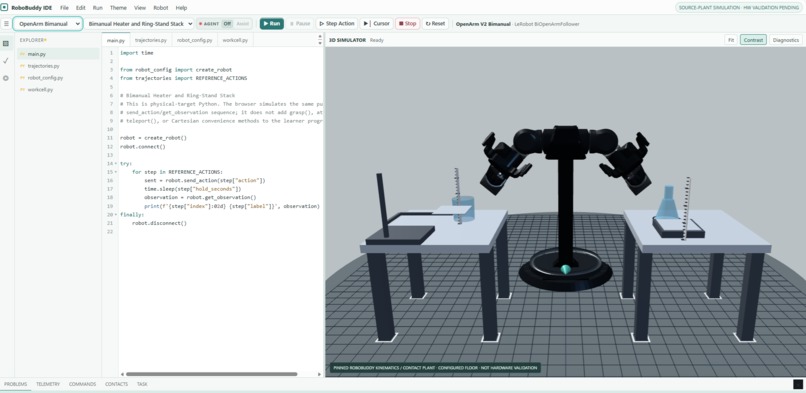806x393 pixels.
Task: Click the editor scrollbar right arrow
Action: click(x=319, y=374)
